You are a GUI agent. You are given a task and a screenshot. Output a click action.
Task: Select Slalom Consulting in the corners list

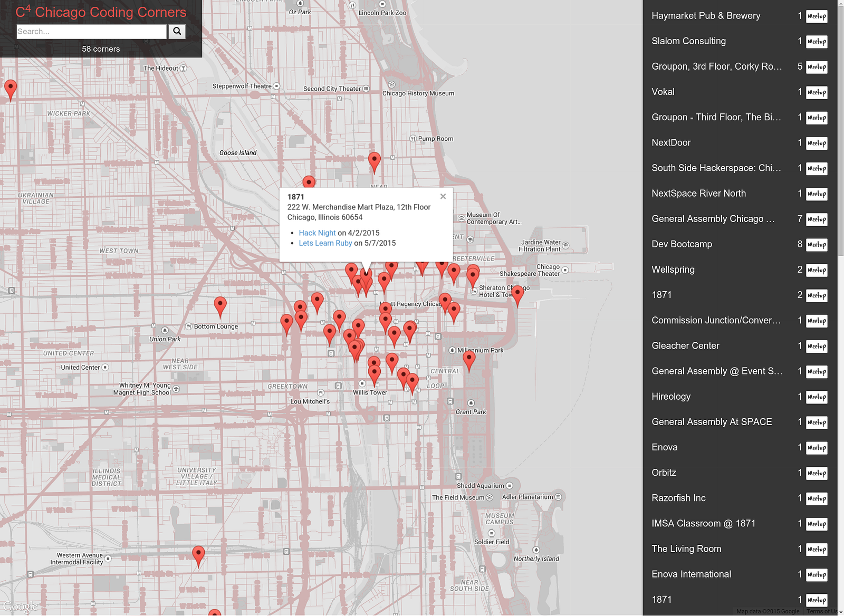(688, 41)
